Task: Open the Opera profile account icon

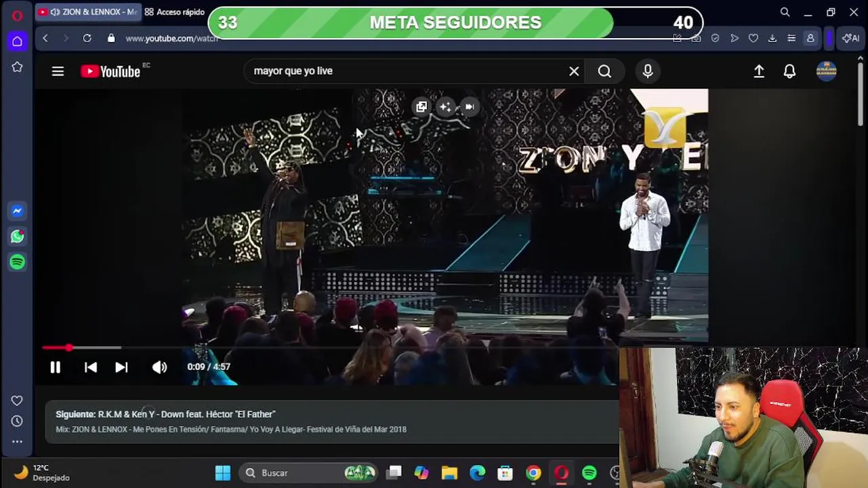Action: click(810, 39)
